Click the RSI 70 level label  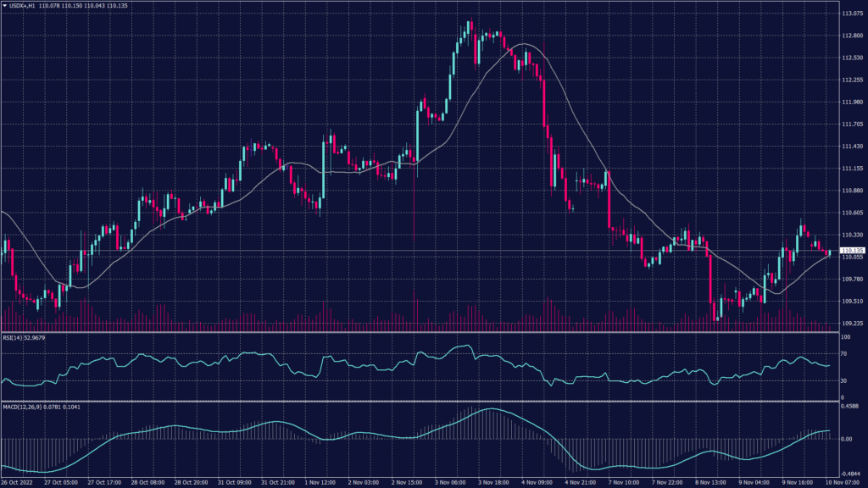tap(844, 353)
